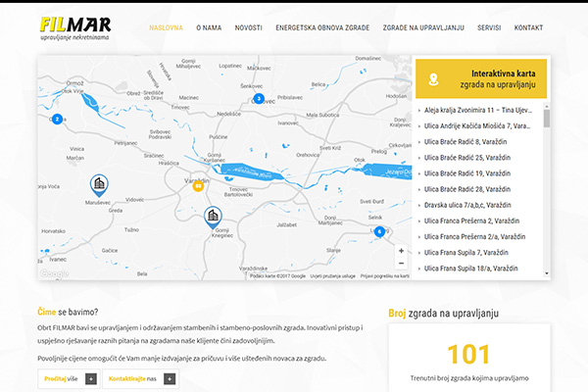Click the address list scrollbar thumb

pos(547,119)
